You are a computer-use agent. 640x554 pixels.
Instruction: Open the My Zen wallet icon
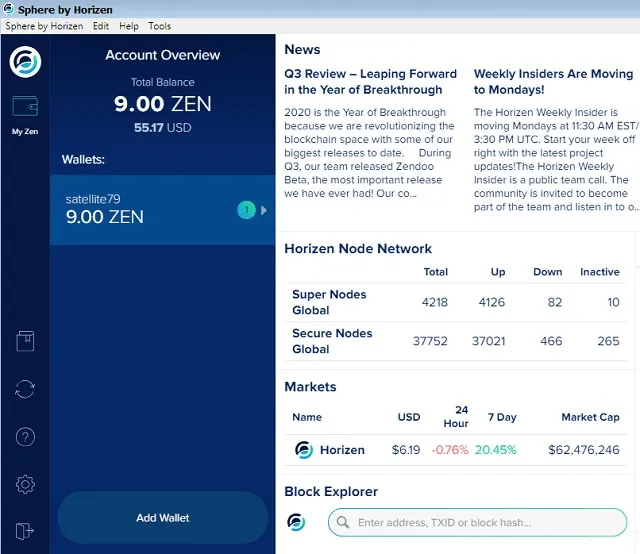click(25, 107)
